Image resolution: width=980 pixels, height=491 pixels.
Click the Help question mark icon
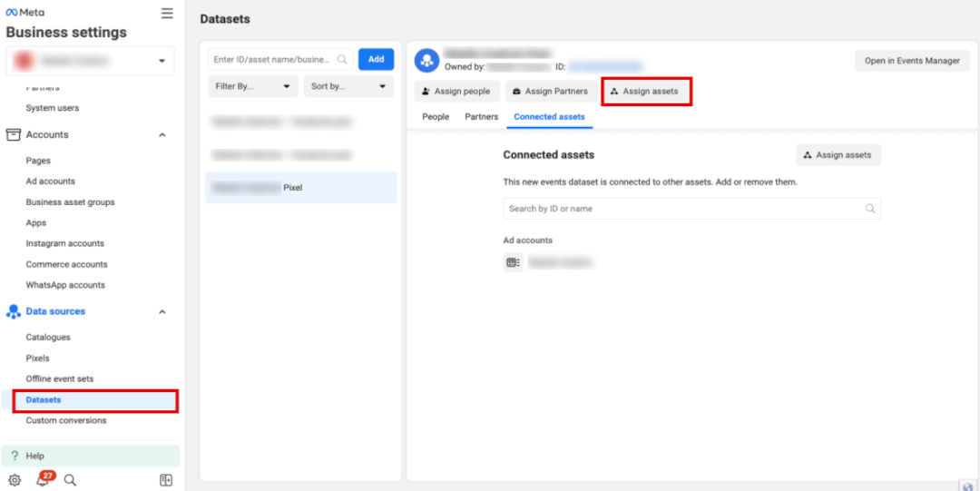coord(15,456)
